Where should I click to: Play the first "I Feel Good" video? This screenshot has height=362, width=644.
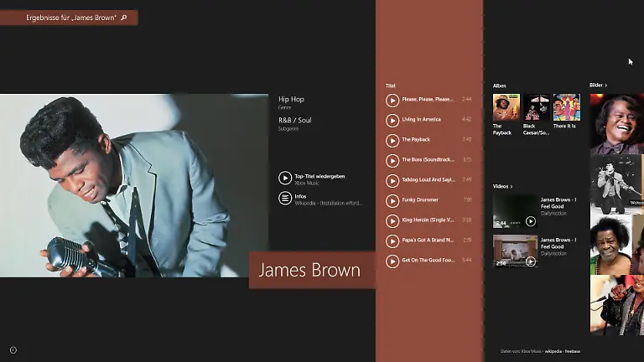(530, 221)
